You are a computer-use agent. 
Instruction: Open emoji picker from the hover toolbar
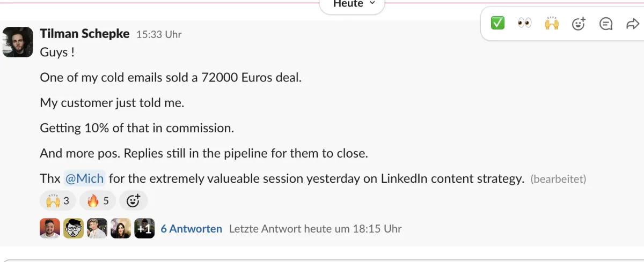(x=579, y=24)
